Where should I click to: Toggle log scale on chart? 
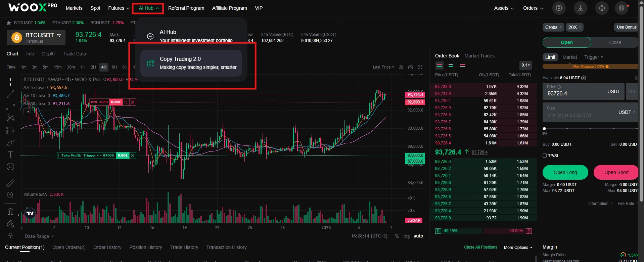point(406,236)
